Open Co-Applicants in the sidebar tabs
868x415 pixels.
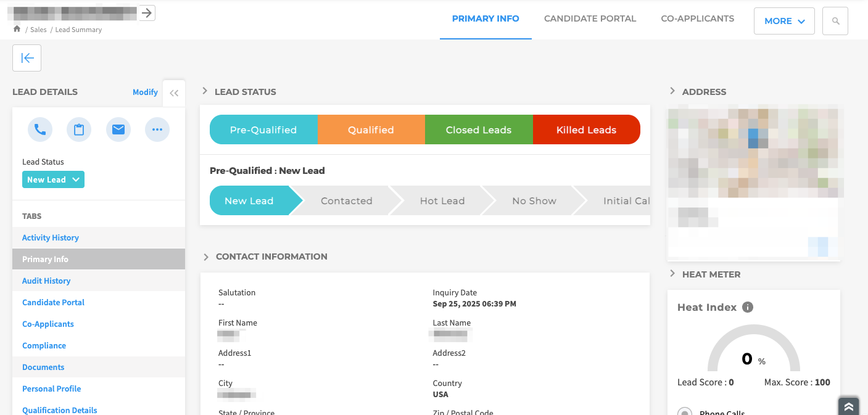tap(99, 324)
